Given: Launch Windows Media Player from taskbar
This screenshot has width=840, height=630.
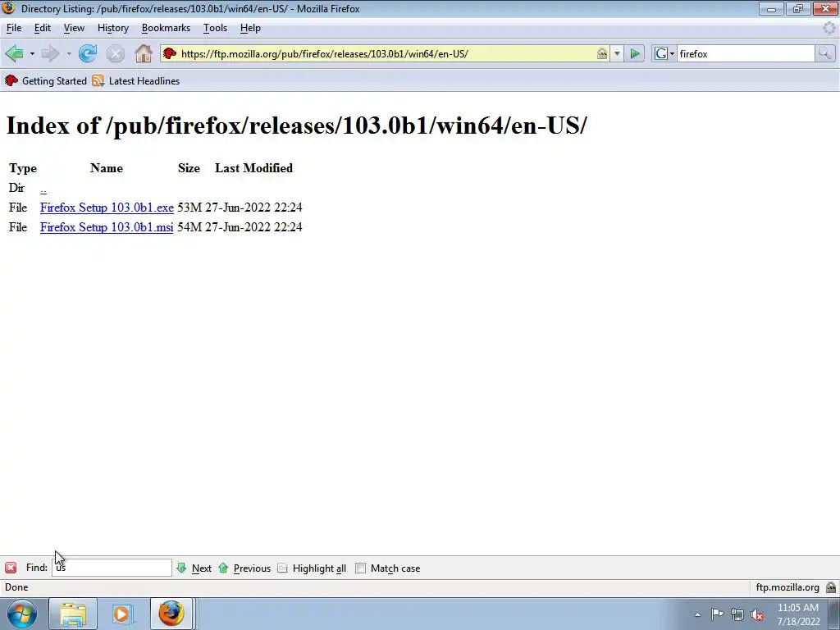Looking at the screenshot, I should click(x=121, y=614).
